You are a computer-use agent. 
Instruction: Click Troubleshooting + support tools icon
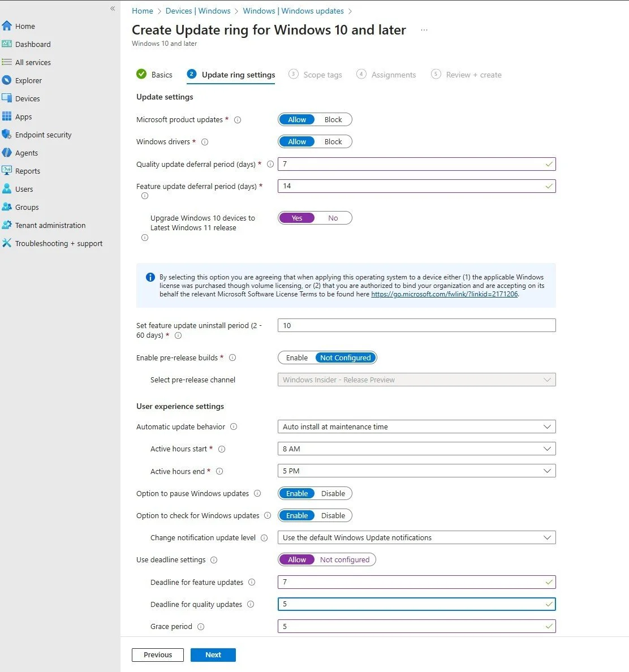click(x=6, y=243)
